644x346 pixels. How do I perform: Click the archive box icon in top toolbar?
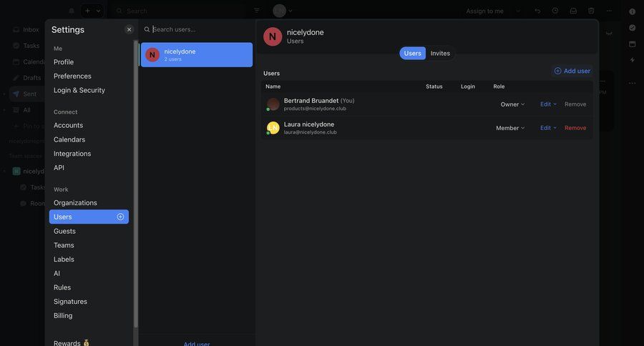[x=573, y=11]
